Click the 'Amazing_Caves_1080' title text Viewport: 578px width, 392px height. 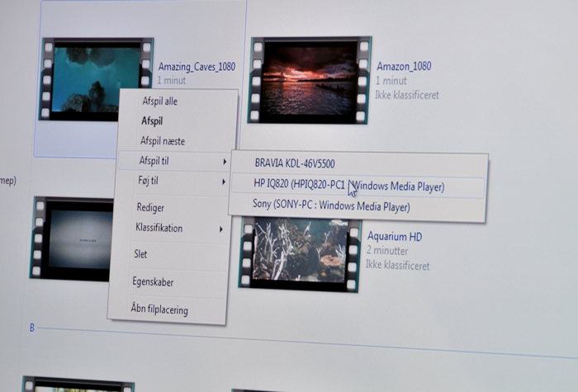pyautogui.click(x=197, y=67)
